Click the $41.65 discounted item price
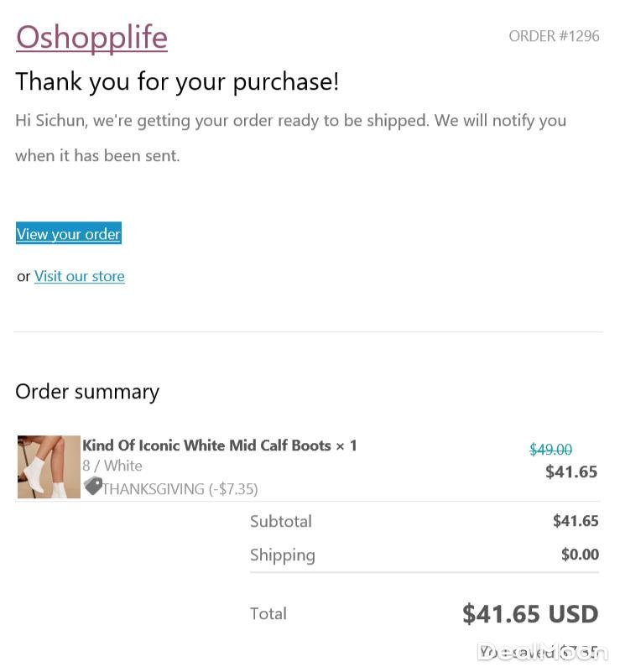 coord(571,471)
